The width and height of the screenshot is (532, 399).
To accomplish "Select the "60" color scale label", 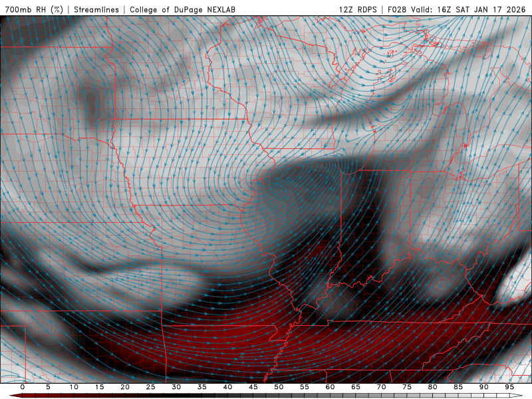I will 330,387.
